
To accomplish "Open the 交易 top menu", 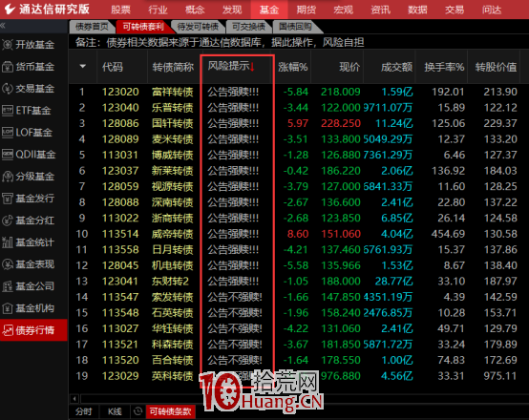I will [455, 10].
